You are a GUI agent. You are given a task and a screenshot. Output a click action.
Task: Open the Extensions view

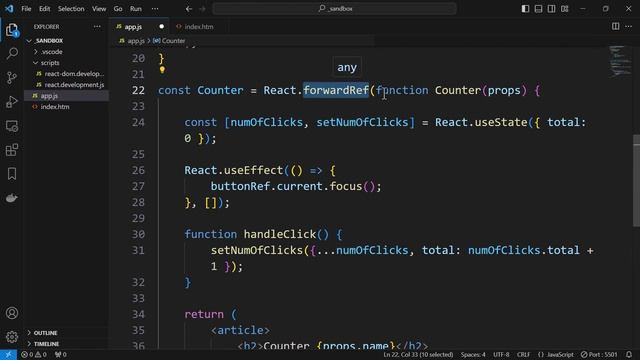click(x=12, y=150)
